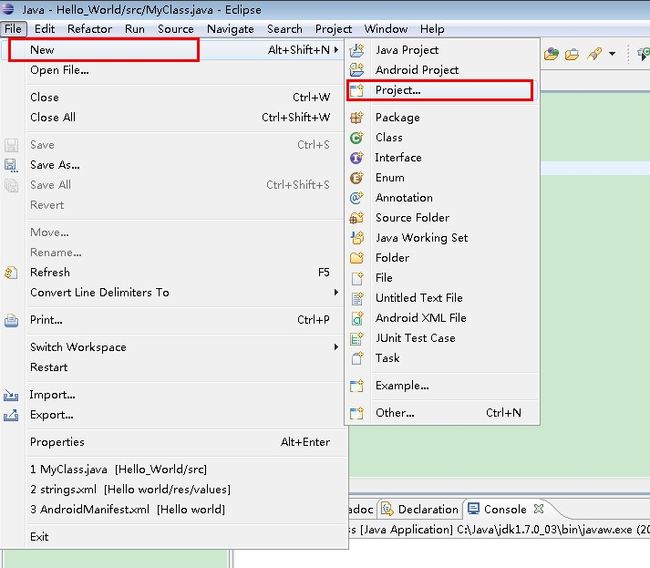
Task: Open the Project menu in menu bar
Action: pyautogui.click(x=333, y=29)
